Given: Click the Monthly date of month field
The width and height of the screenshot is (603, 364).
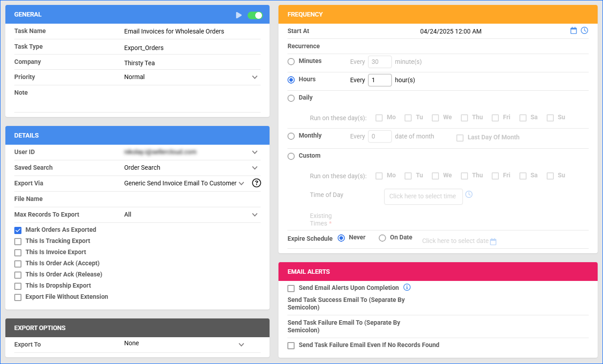Looking at the screenshot, I should coord(380,136).
